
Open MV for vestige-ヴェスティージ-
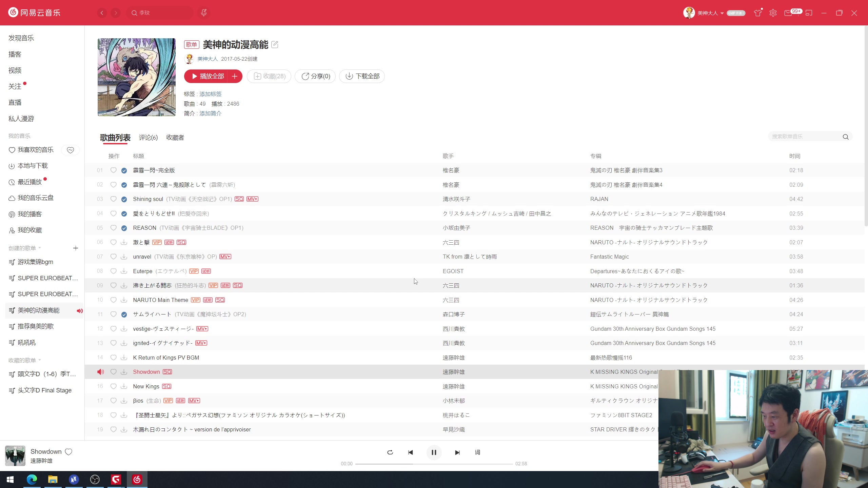click(202, 329)
